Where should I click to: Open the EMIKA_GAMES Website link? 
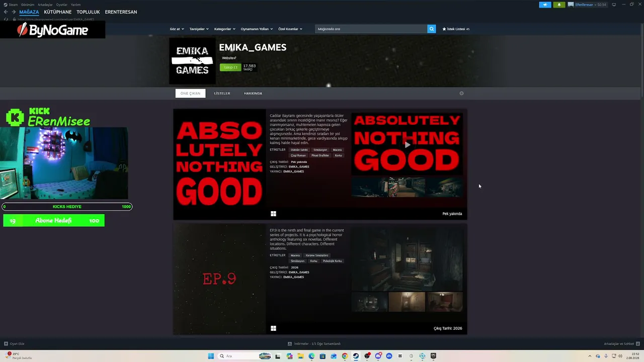229,58
